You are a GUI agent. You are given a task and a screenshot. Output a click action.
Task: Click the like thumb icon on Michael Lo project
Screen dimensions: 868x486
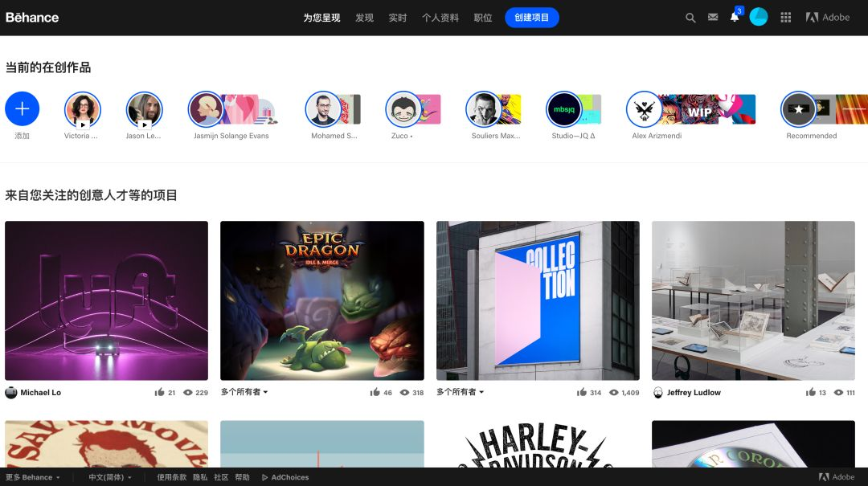click(159, 393)
